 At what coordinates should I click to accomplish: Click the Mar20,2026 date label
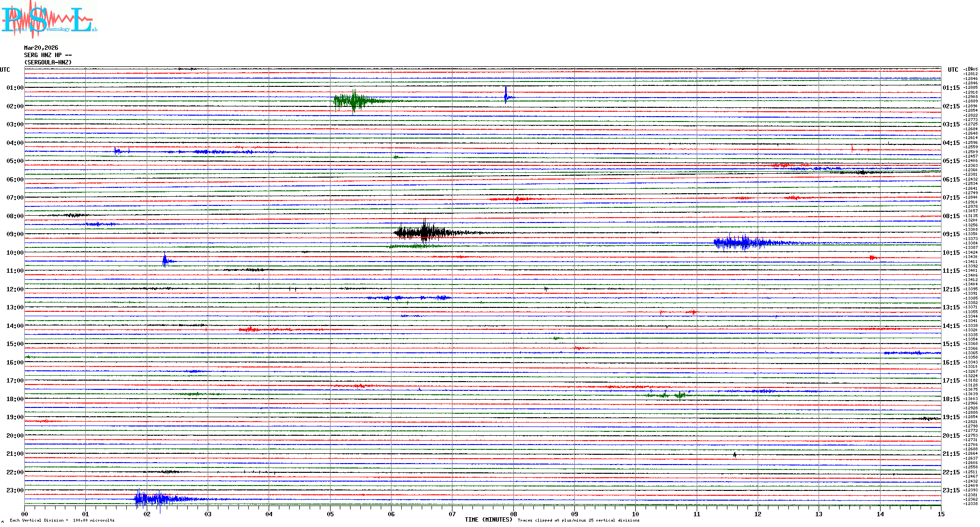pyautogui.click(x=41, y=48)
